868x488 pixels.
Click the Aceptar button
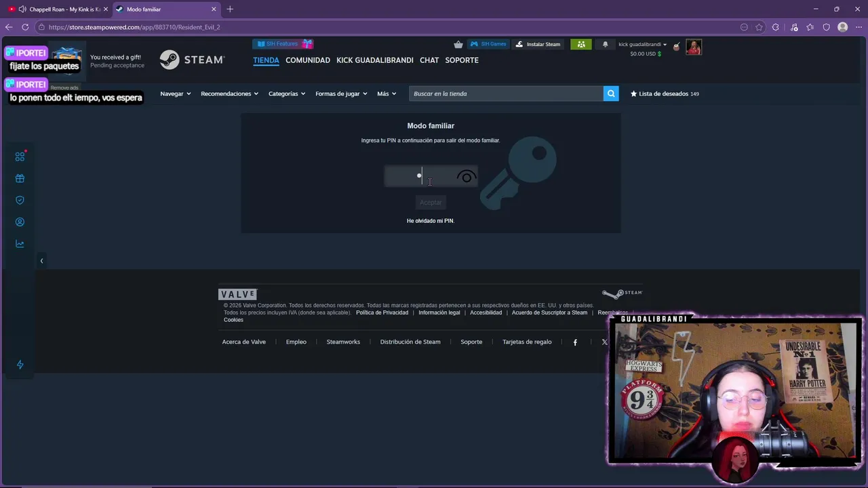tap(431, 202)
